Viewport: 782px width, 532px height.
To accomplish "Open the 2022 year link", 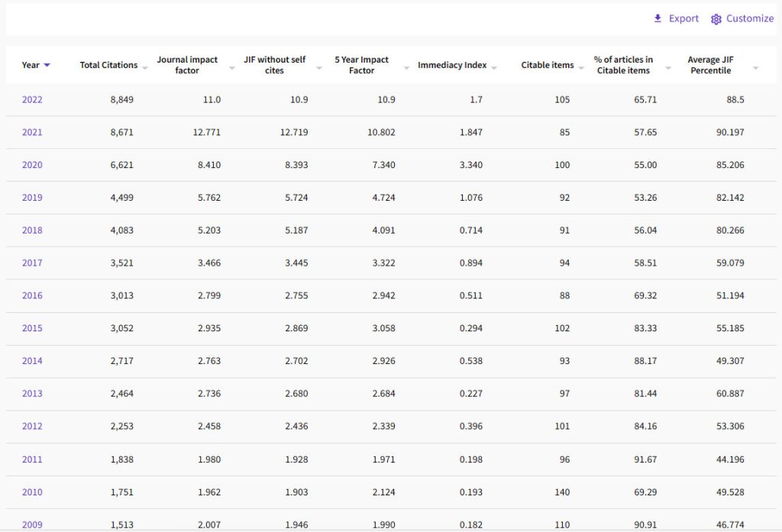I will [32, 100].
